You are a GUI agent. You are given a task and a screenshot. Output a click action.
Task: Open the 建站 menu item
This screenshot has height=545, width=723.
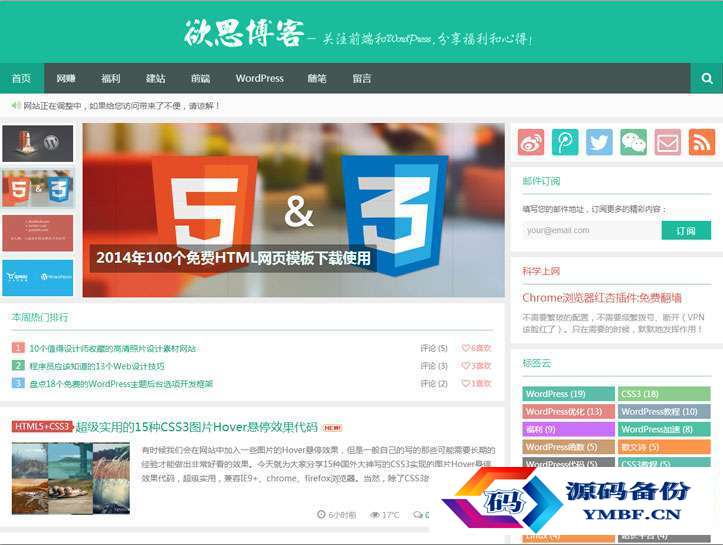[155, 78]
